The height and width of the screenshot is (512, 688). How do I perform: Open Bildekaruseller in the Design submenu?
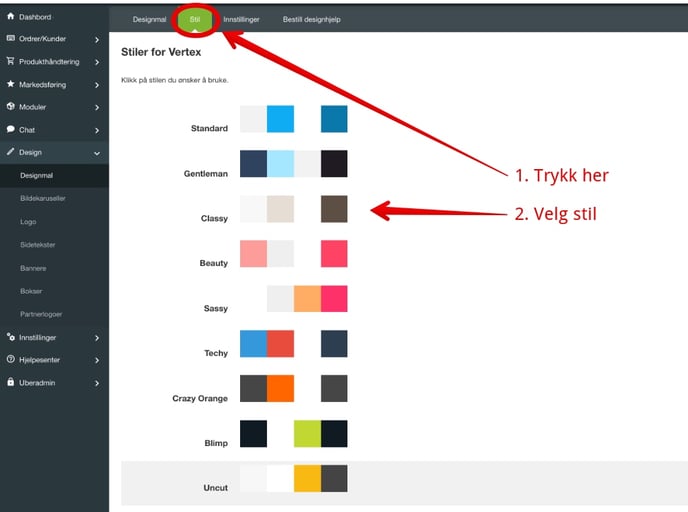[x=43, y=198]
